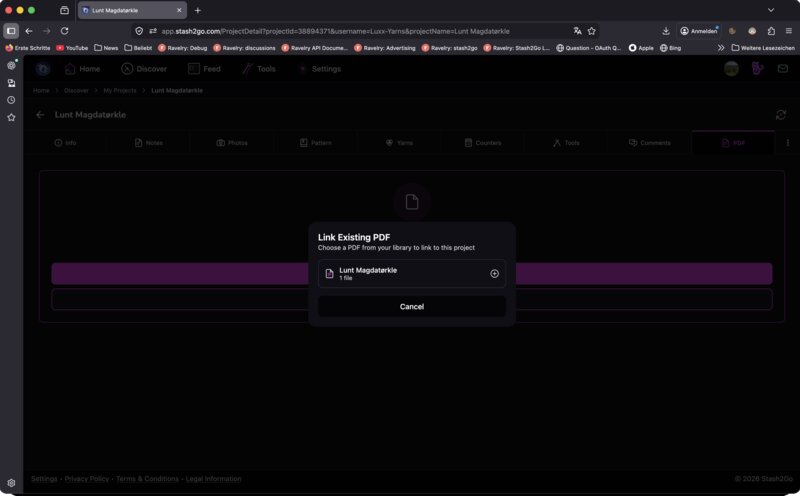Open the user avatar in the app header
This screenshot has width=800, height=496.
[x=732, y=69]
